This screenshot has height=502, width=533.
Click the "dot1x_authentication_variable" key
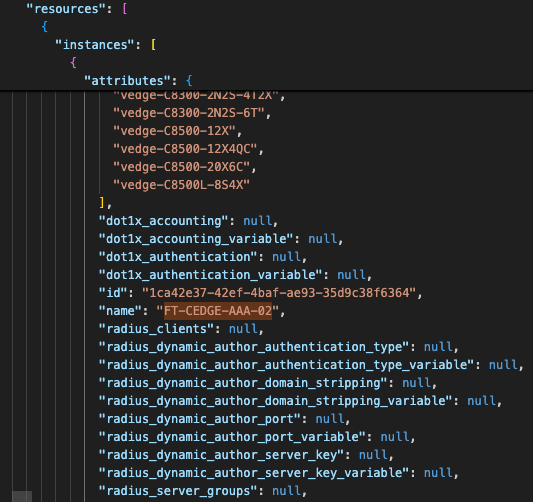click(210, 275)
